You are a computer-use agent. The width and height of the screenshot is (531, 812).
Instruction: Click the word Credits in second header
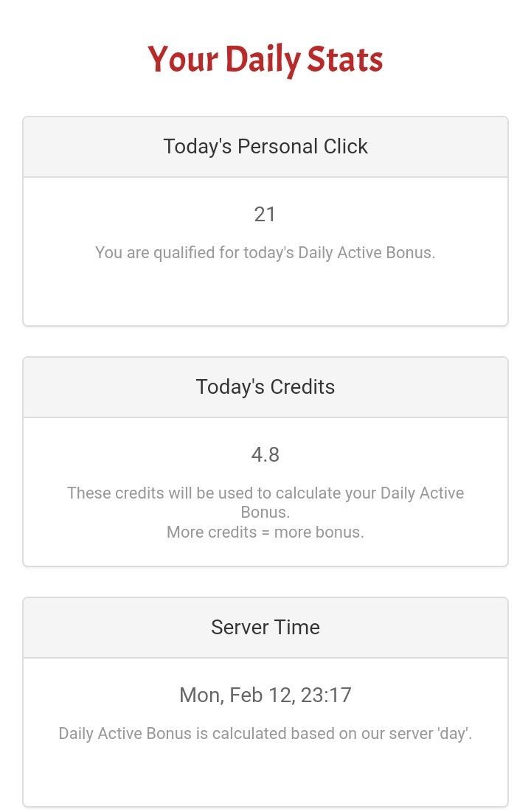click(x=302, y=387)
